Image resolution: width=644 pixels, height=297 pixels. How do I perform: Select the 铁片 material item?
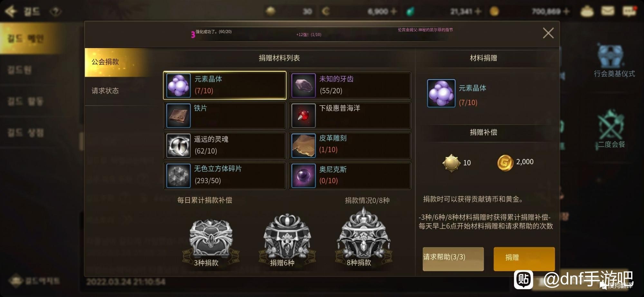click(225, 116)
